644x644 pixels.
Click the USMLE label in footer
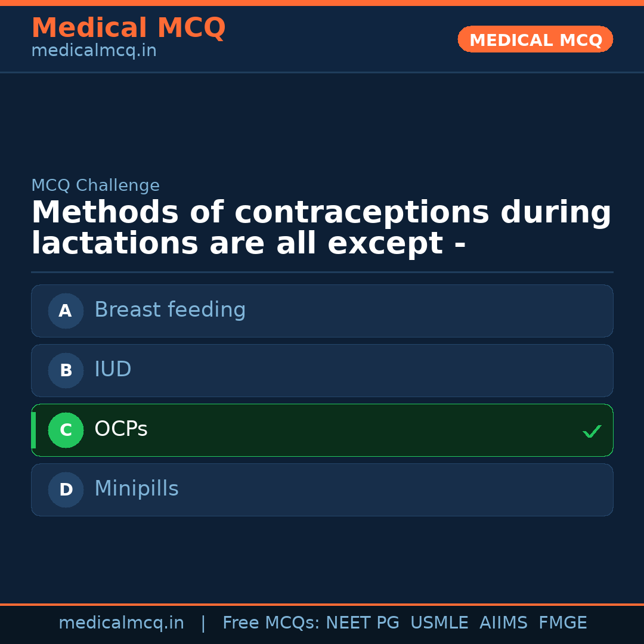[x=439, y=623]
